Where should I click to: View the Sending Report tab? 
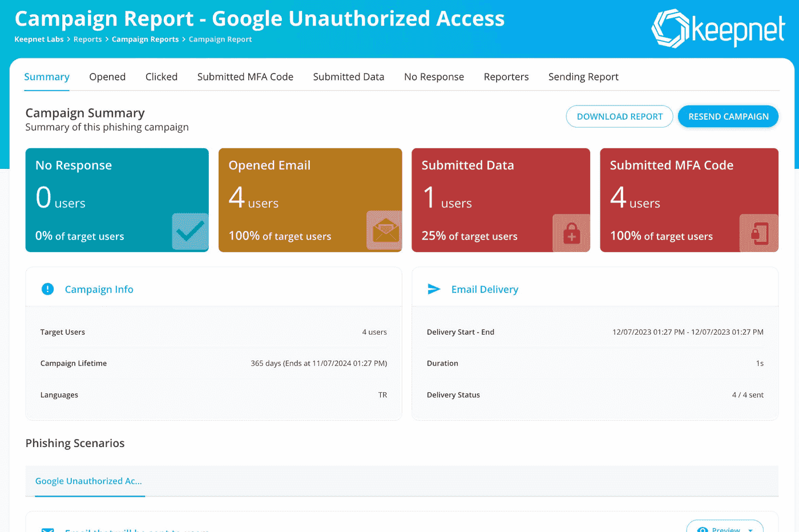583,77
